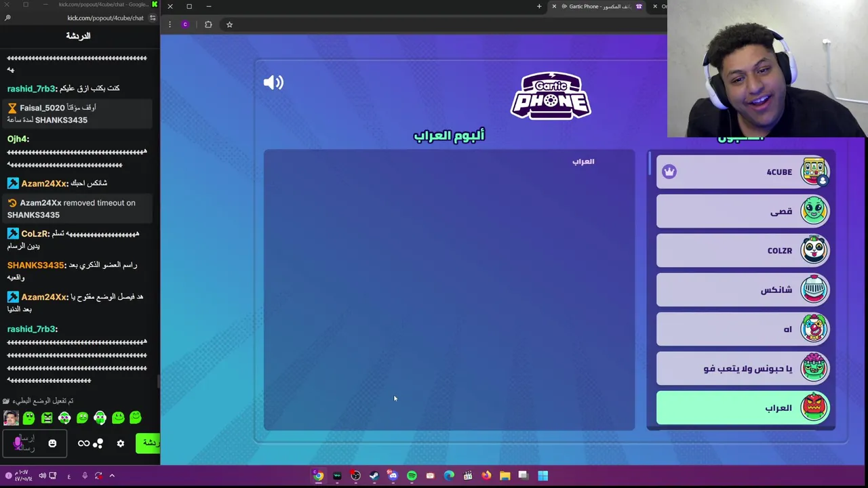Click the crown host icon beside 4CUBE
Viewport: 868px width, 488px height.
click(x=669, y=171)
